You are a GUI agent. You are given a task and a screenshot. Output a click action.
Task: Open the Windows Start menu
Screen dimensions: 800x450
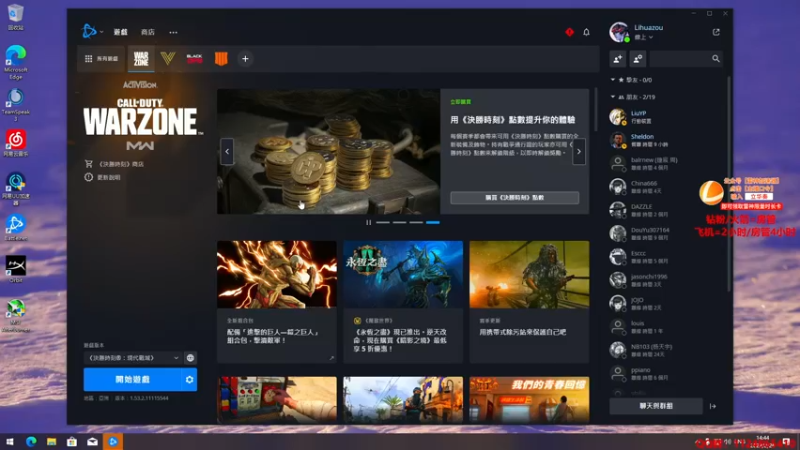click(10, 441)
